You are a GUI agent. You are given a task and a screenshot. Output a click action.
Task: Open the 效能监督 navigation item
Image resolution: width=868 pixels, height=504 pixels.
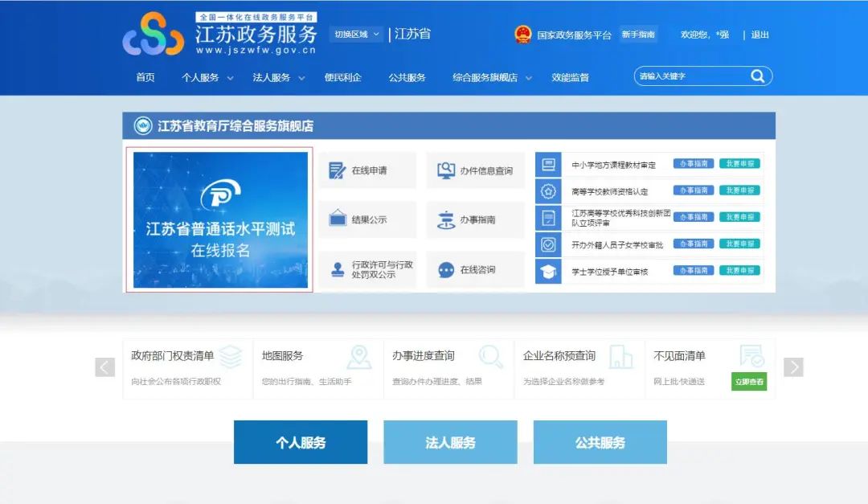[x=570, y=77]
